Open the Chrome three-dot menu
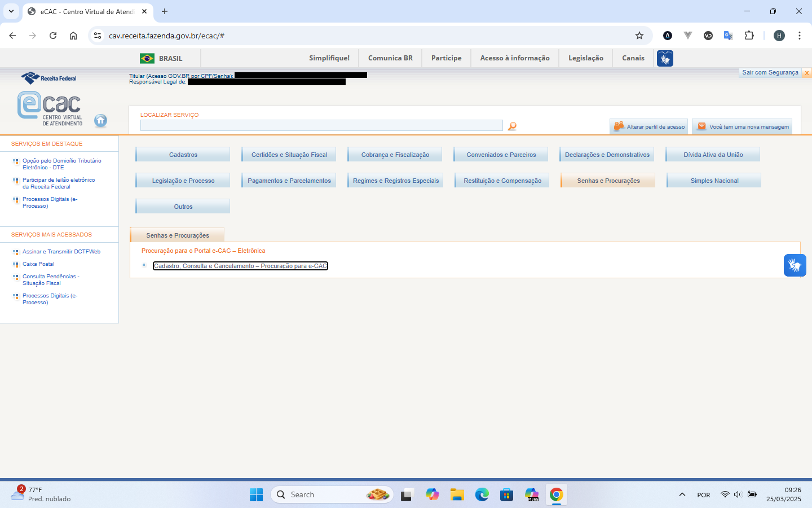 [799, 36]
